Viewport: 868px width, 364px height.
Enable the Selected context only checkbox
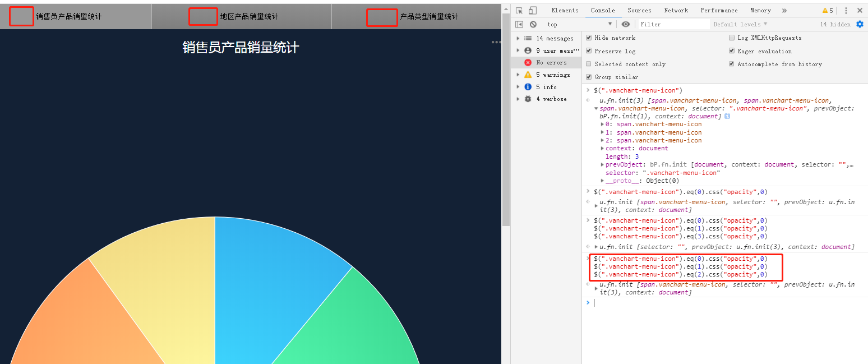coord(589,64)
